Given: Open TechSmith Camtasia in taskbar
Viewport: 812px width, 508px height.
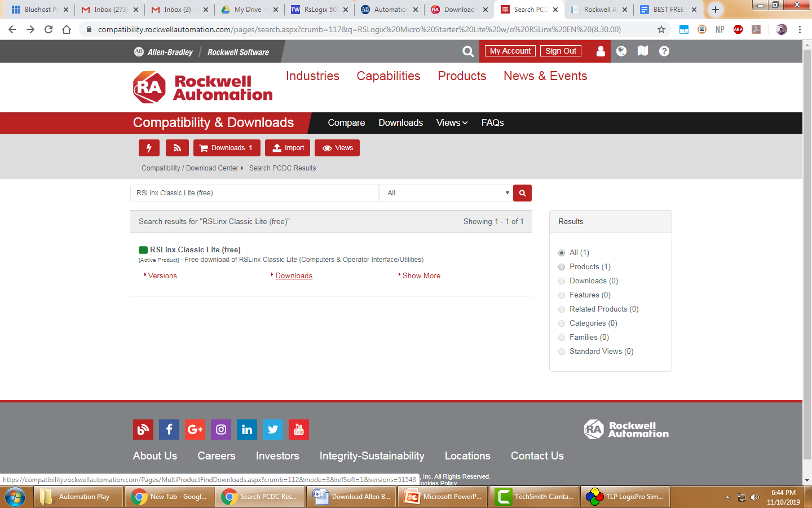Looking at the screenshot, I should (x=535, y=497).
